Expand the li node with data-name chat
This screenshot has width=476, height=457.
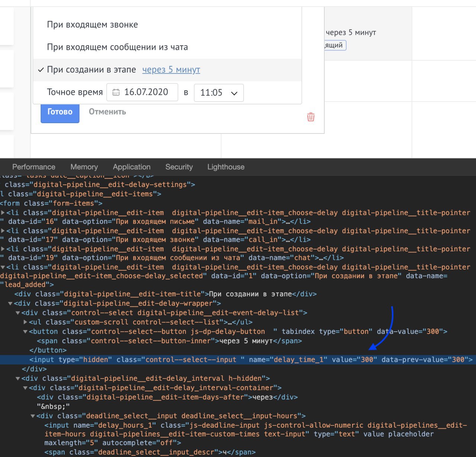3,249
